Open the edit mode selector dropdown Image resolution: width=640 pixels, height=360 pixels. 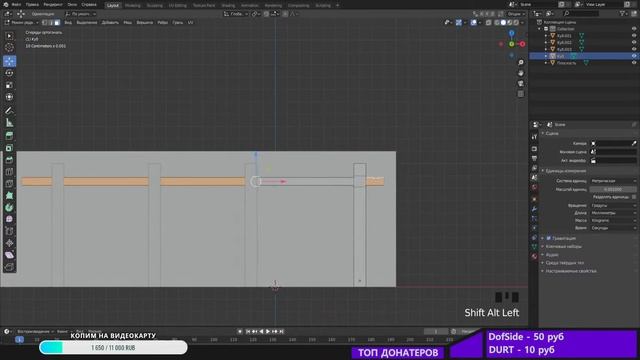point(21,22)
